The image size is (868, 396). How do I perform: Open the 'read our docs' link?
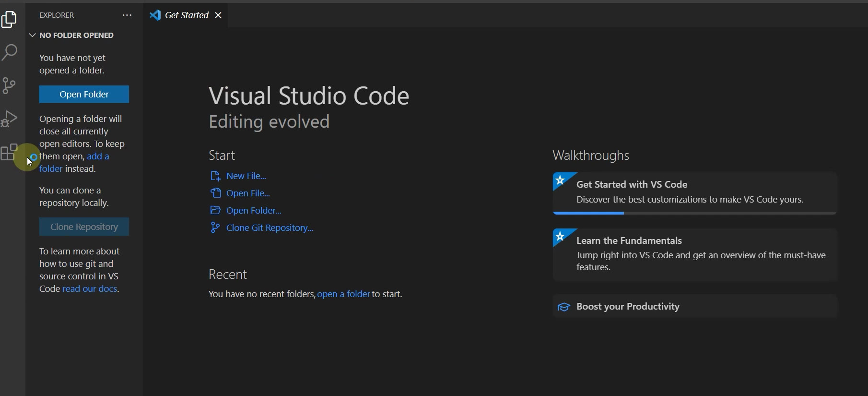click(x=90, y=289)
